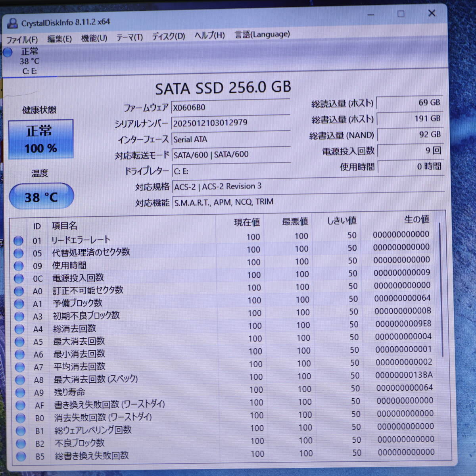Click status icon for B2 不良ブロック数
This screenshot has width=476, height=476.
point(21,443)
